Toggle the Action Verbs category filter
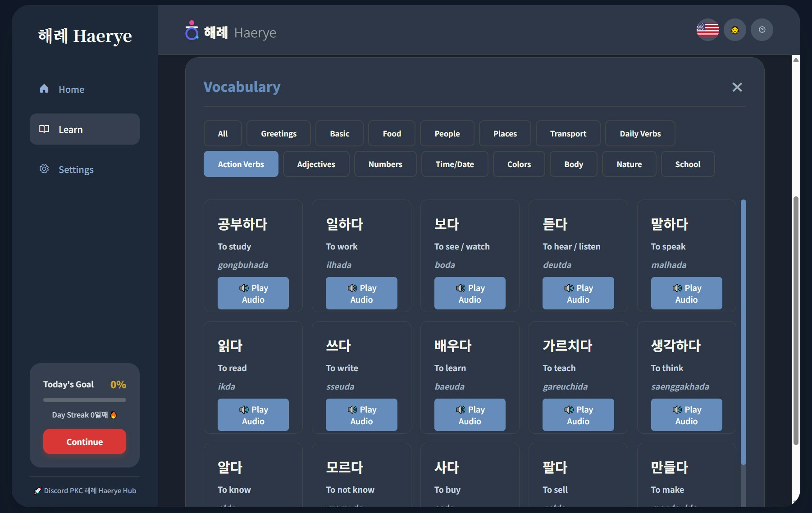This screenshot has height=513, width=812. (x=241, y=164)
